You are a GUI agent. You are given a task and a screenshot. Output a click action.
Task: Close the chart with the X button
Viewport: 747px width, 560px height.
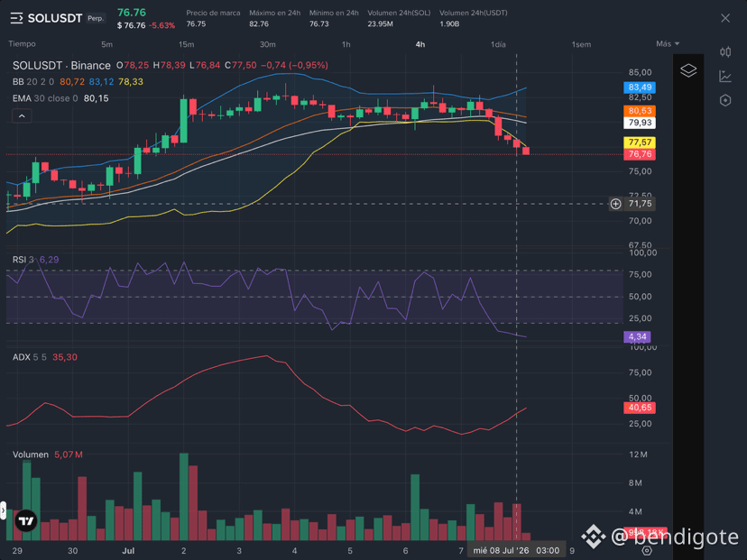[725, 18]
